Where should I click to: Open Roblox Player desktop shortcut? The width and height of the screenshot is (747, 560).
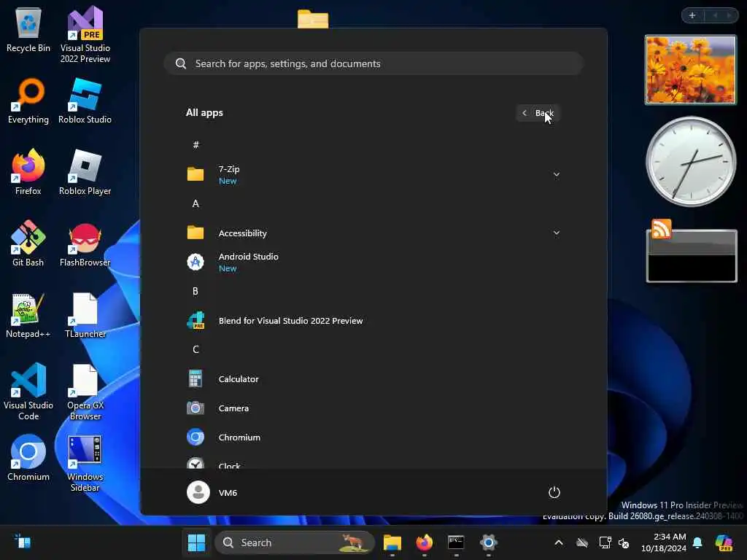click(85, 172)
